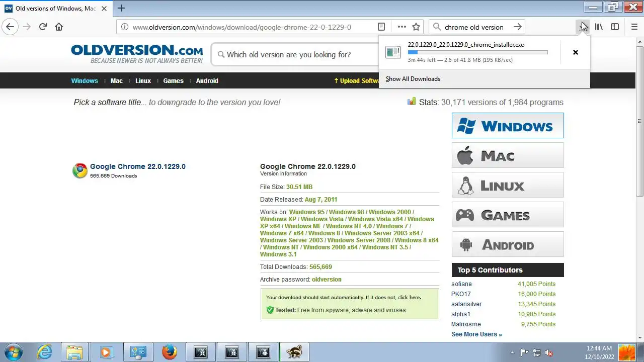Click contributor alpha1
This screenshot has height=362, width=644.
(x=460, y=314)
